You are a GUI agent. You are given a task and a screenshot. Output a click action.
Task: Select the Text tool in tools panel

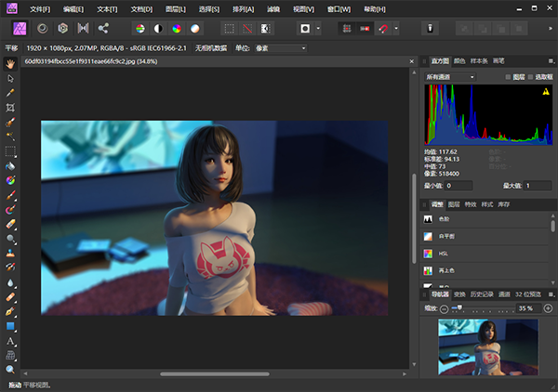point(10,341)
